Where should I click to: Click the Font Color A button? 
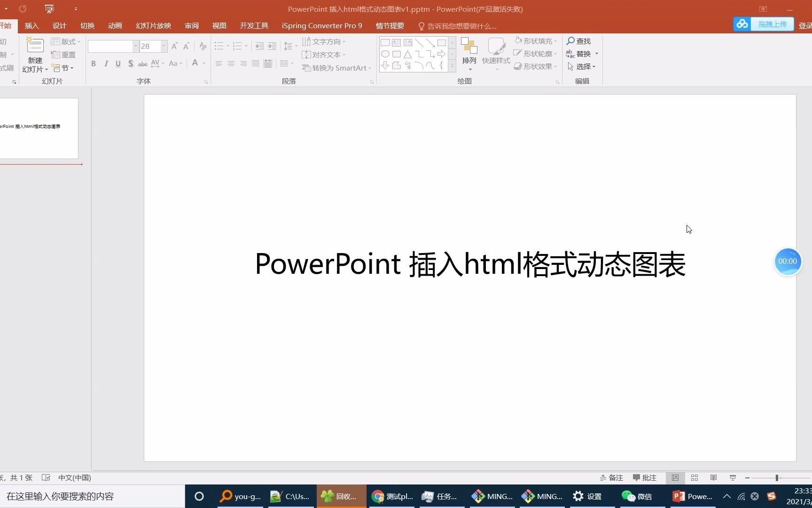tap(195, 63)
